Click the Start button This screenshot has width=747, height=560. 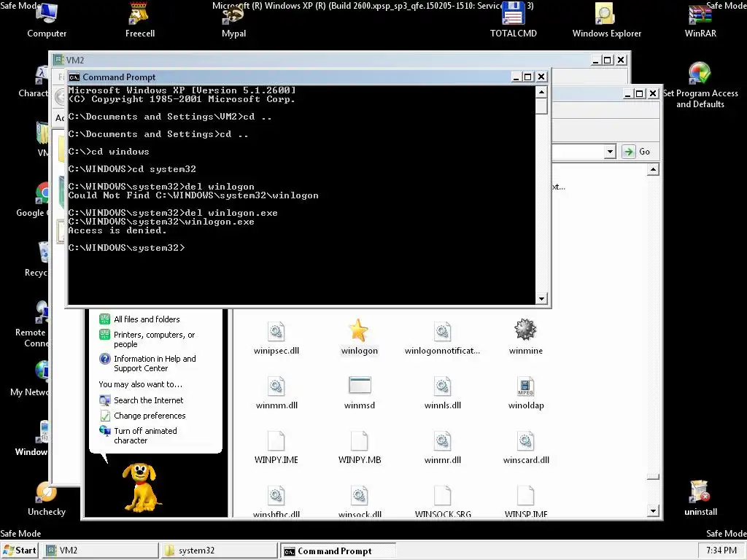pyautogui.click(x=19, y=551)
